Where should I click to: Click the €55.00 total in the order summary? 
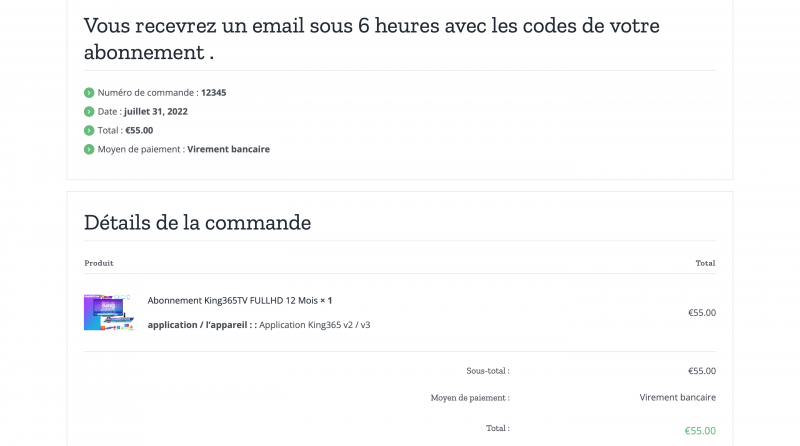(141, 130)
